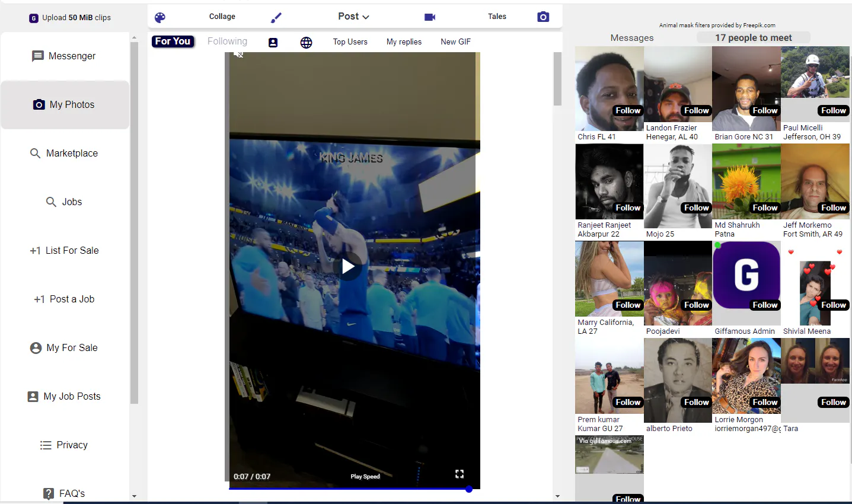The image size is (852, 504).
Task: Click the video progress bar handle
Action: click(469, 489)
